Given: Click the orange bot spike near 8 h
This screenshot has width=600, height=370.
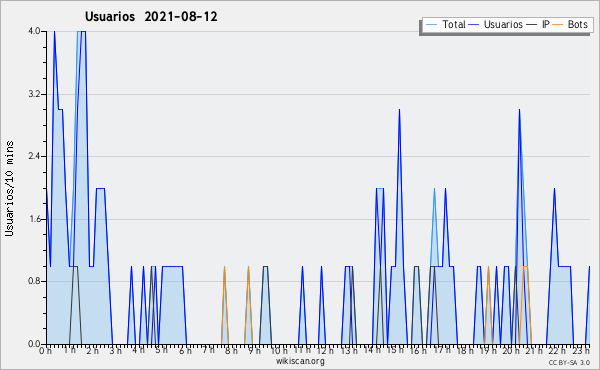Looking at the screenshot, I should pyautogui.click(x=225, y=267).
